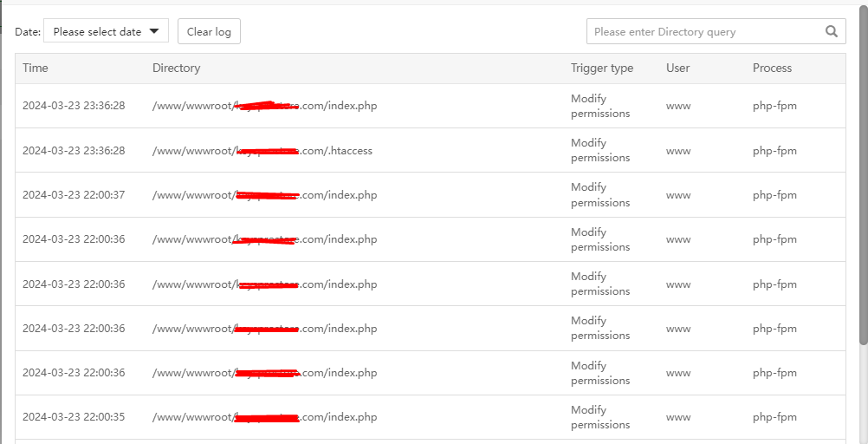Click the User column header
The image size is (868, 444).
click(677, 68)
